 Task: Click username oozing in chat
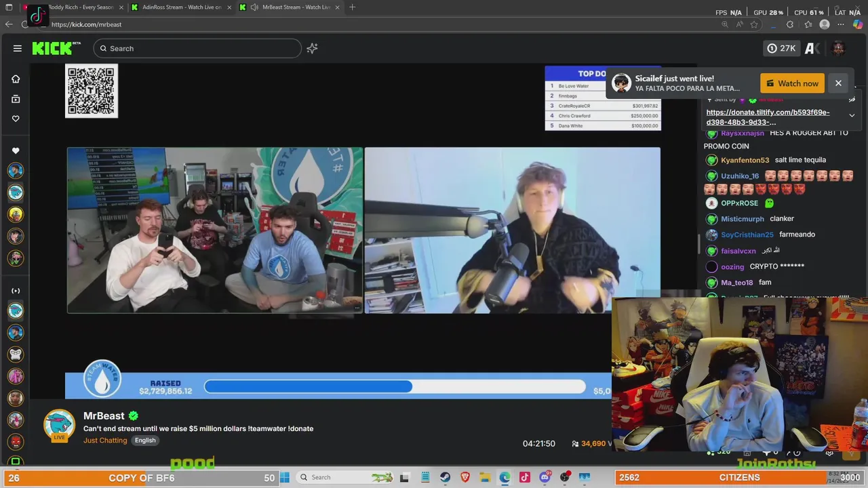click(x=732, y=267)
